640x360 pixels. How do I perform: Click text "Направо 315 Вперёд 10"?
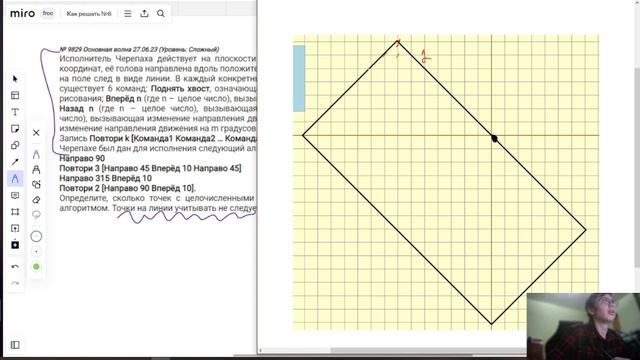(105, 178)
